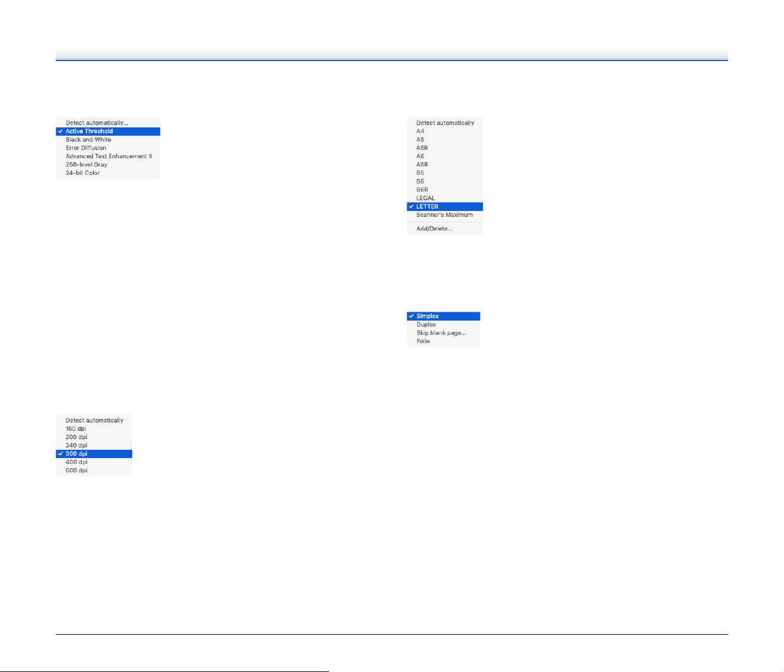
Task: Select the checked LETTER page size
Action: coord(445,207)
